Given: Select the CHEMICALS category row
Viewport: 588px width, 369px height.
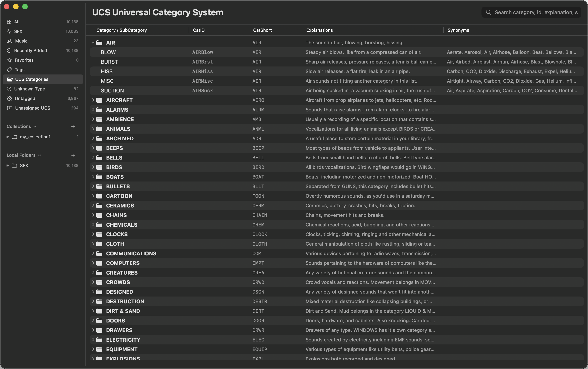Looking at the screenshot, I should [x=337, y=225].
